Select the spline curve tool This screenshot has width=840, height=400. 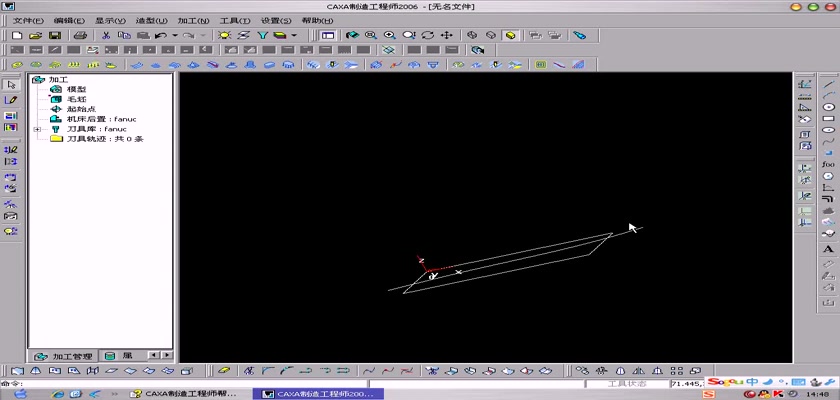828,141
